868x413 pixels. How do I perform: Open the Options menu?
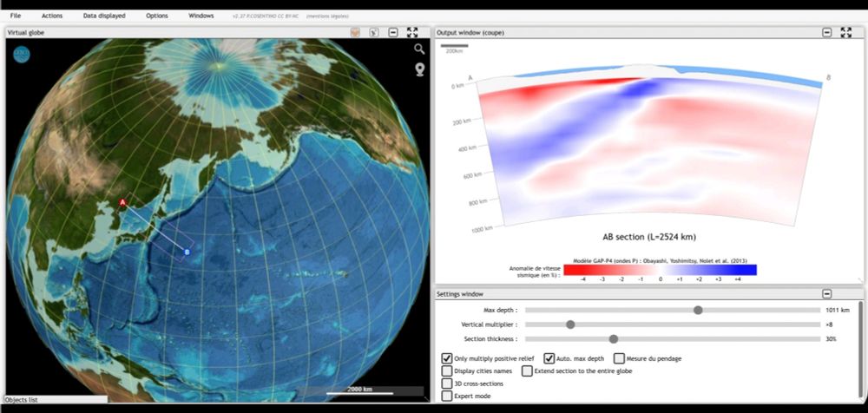pyautogui.click(x=156, y=16)
